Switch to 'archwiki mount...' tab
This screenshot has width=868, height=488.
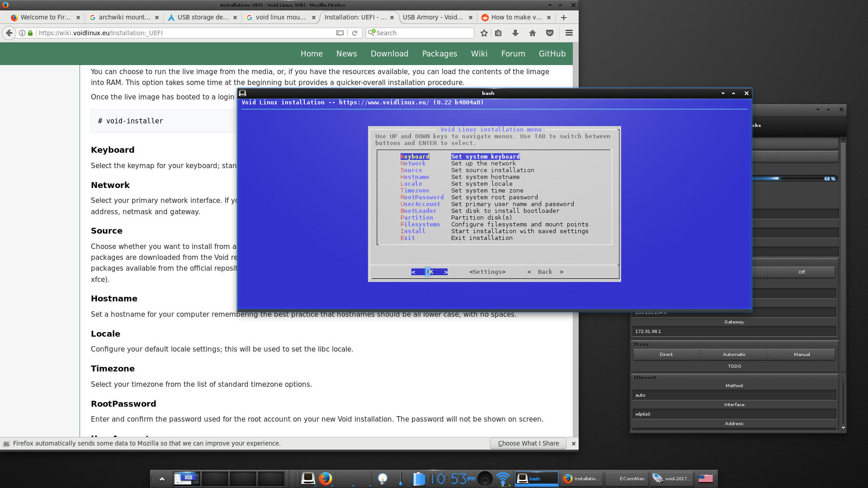click(124, 18)
